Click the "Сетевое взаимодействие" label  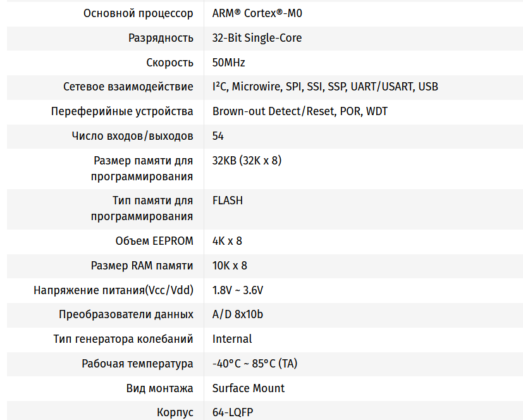point(128,87)
